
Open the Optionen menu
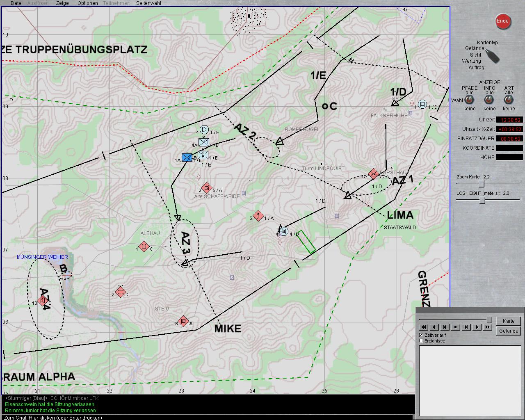coord(88,3)
